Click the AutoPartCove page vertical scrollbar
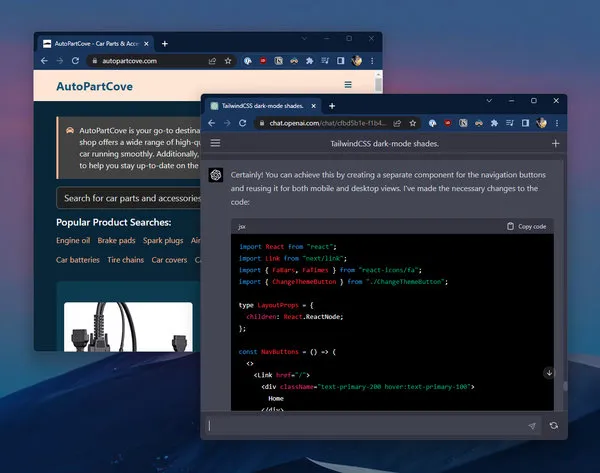The width and height of the screenshot is (600, 473). point(378,200)
